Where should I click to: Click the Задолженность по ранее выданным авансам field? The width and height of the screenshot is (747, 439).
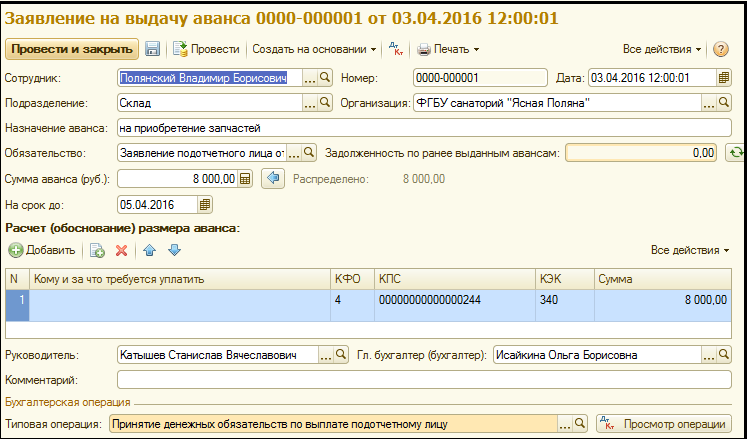[641, 153]
